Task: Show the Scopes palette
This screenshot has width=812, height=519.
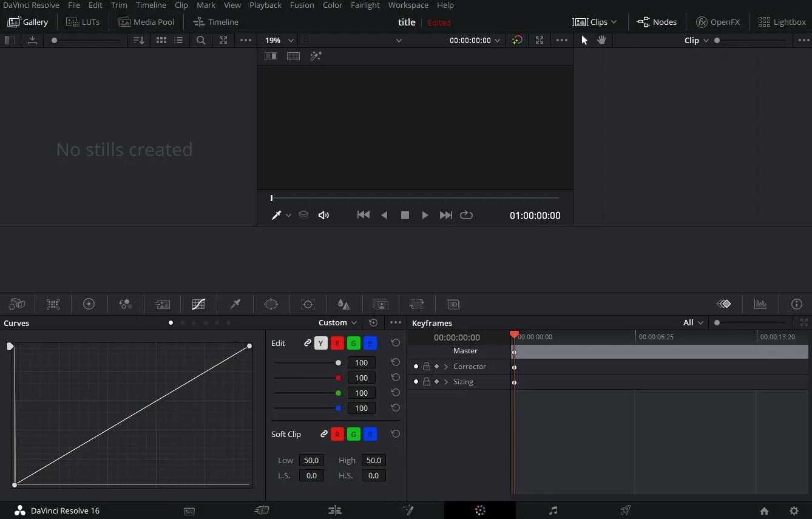Action: tap(760, 304)
